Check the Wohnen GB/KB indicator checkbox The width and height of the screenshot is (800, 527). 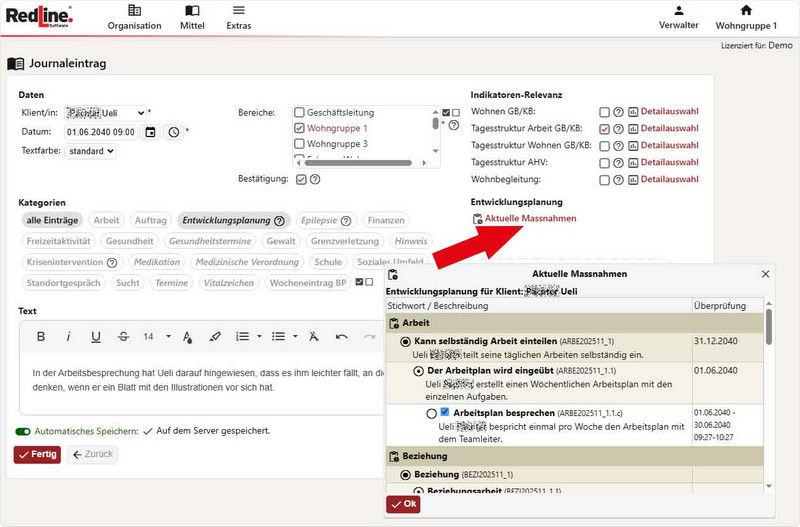click(604, 113)
